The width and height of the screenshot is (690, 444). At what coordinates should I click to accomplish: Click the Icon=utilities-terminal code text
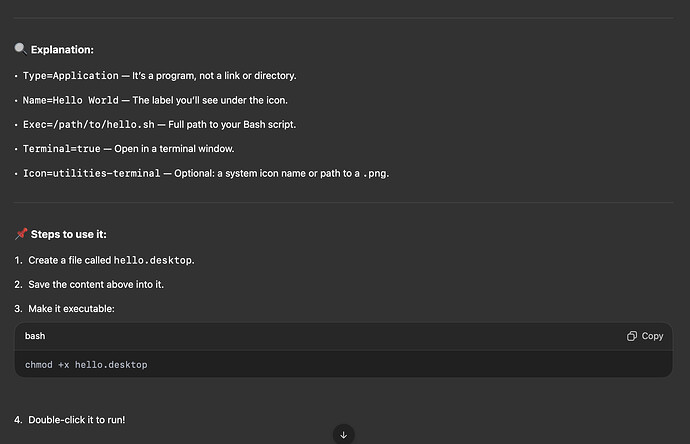92,173
